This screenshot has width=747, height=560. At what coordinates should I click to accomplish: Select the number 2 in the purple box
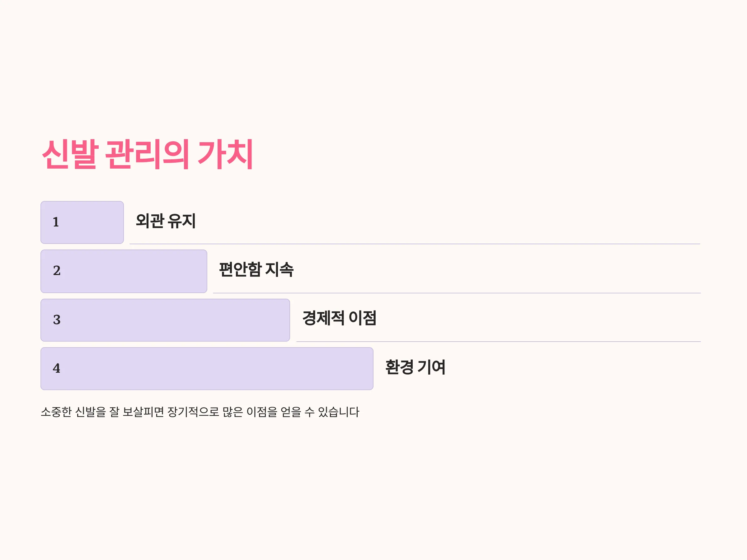coord(57,271)
